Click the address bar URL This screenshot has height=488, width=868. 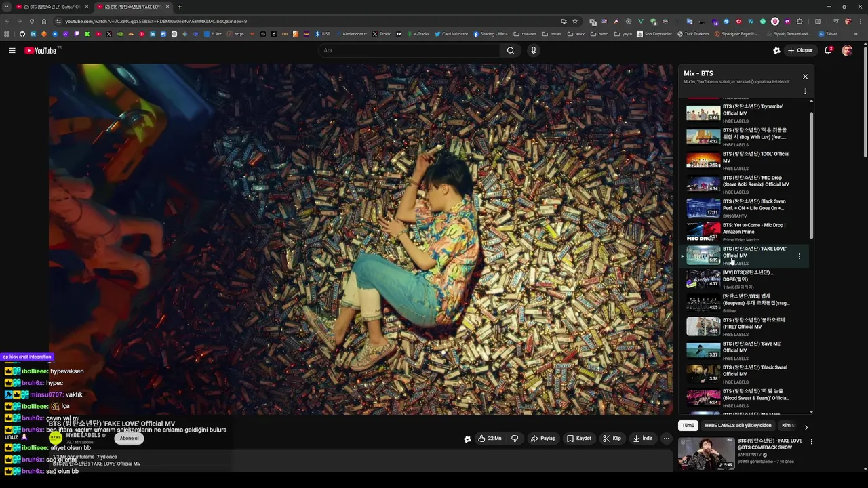pos(156,21)
